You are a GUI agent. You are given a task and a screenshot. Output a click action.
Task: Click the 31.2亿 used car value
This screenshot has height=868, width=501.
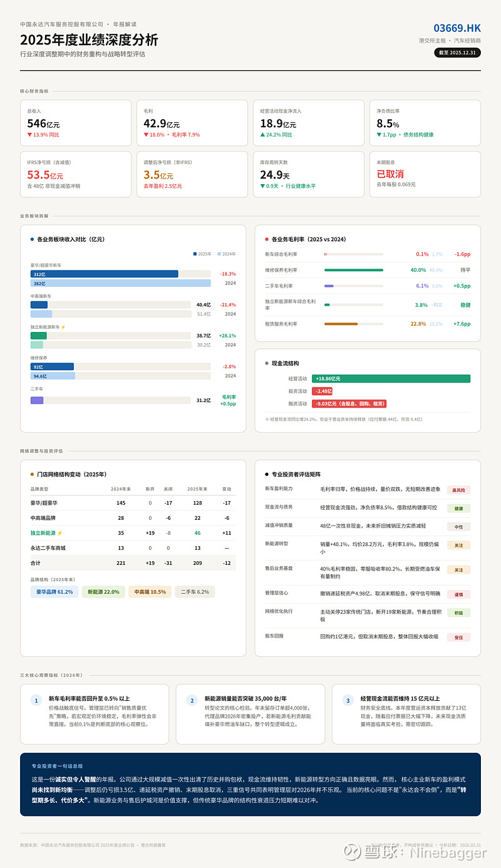(x=204, y=400)
